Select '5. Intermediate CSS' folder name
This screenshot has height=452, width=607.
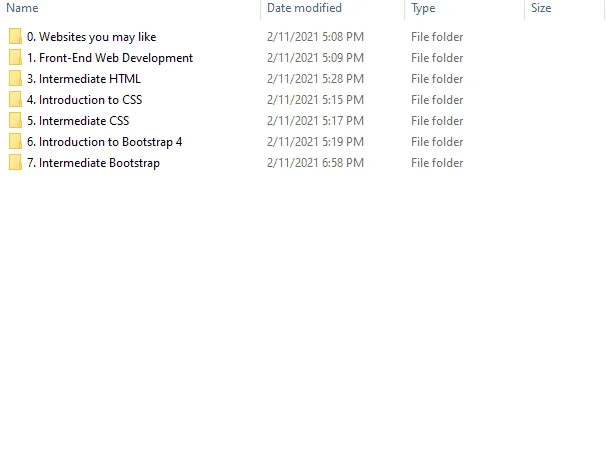pyautogui.click(x=78, y=121)
